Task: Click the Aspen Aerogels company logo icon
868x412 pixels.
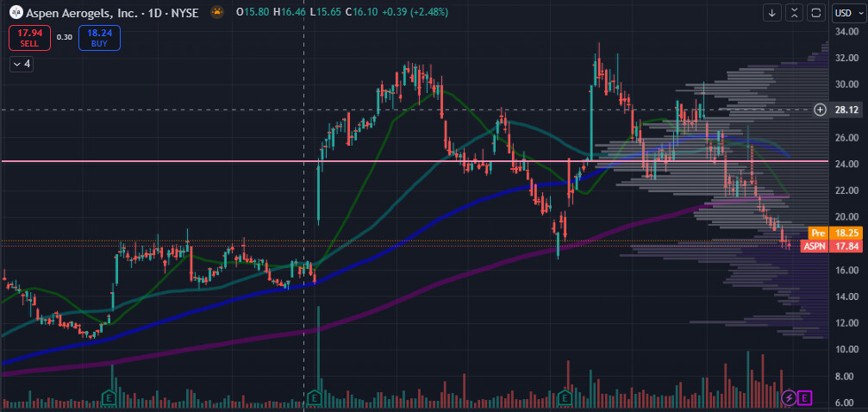Action: point(15,13)
